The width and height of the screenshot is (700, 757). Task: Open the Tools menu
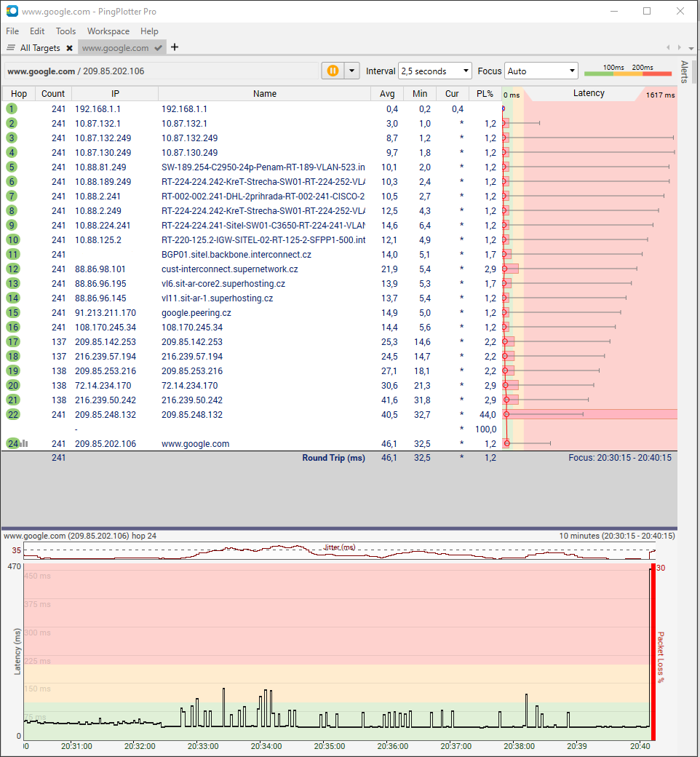65,31
